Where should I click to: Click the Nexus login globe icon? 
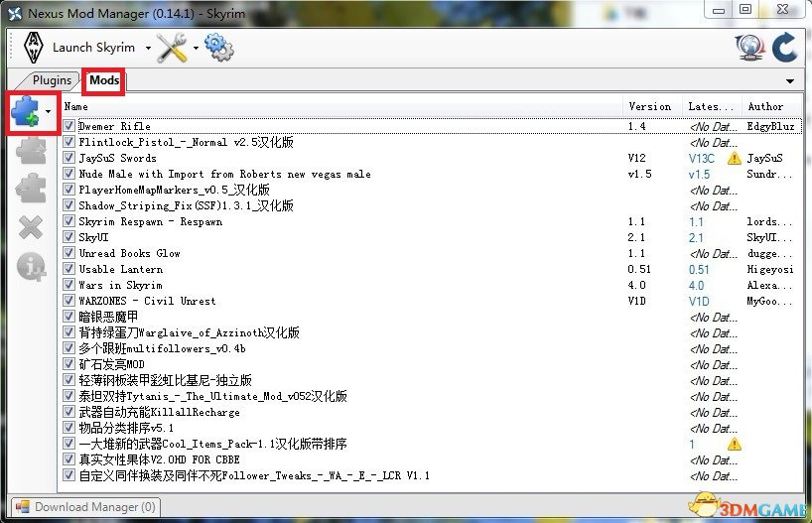(x=749, y=48)
